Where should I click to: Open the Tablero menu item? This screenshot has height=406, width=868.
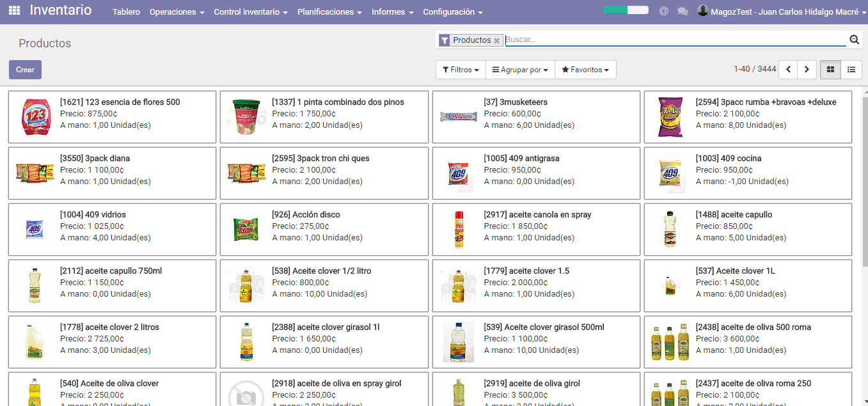tap(126, 12)
